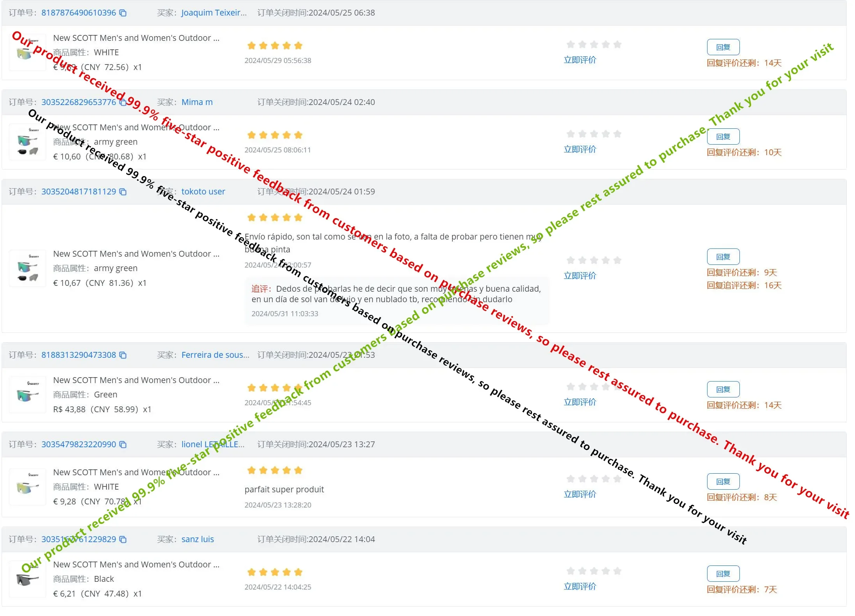Click 回复 button for Mima m order
The width and height of the screenshot is (855, 616).
tap(723, 137)
